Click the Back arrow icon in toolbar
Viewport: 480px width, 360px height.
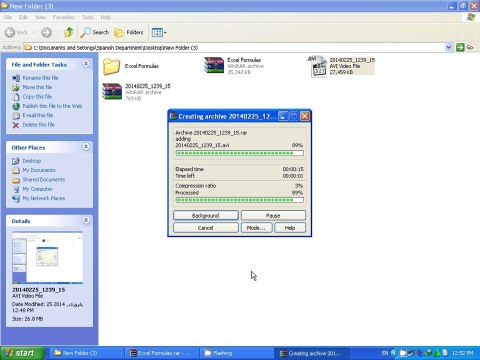coord(10,32)
